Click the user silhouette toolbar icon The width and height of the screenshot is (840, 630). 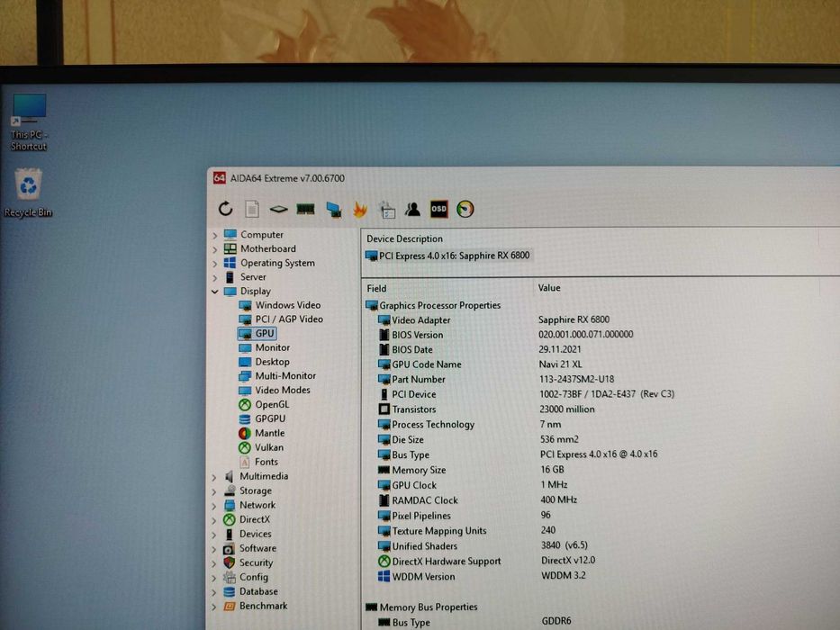point(412,209)
